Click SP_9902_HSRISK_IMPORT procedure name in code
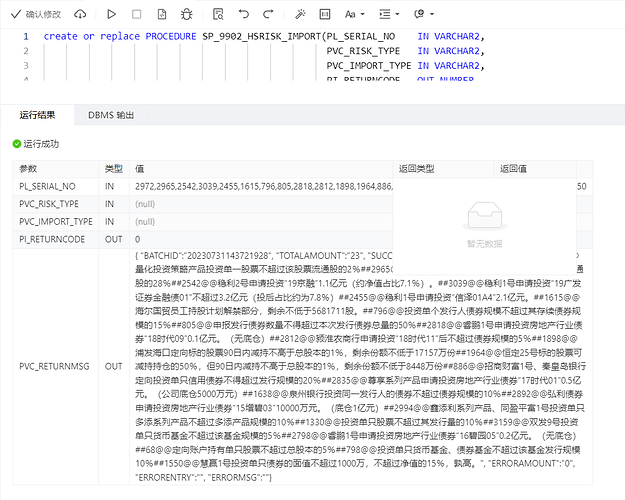Screen dimensions: 625x500 tap(261, 36)
